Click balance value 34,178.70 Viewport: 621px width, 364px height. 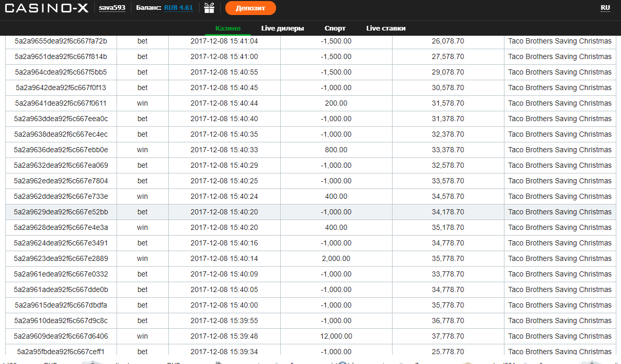(x=448, y=212)
